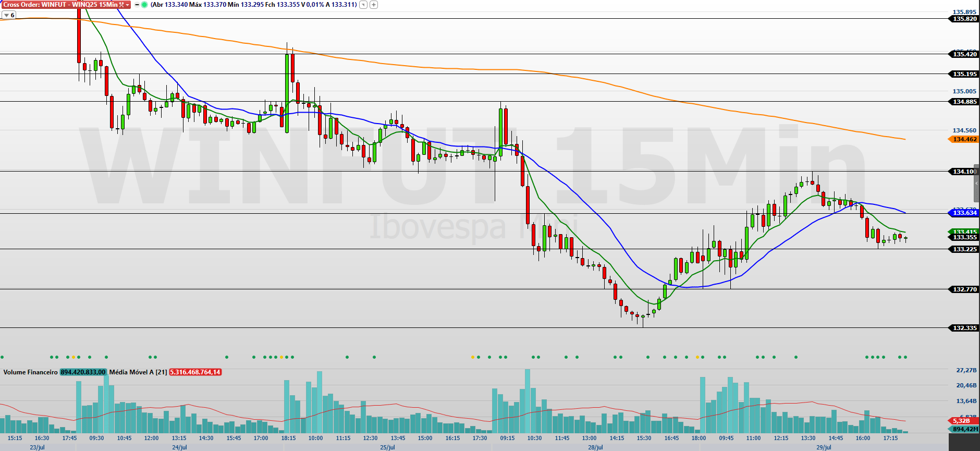Open the right side panel collapse handle

976,184
